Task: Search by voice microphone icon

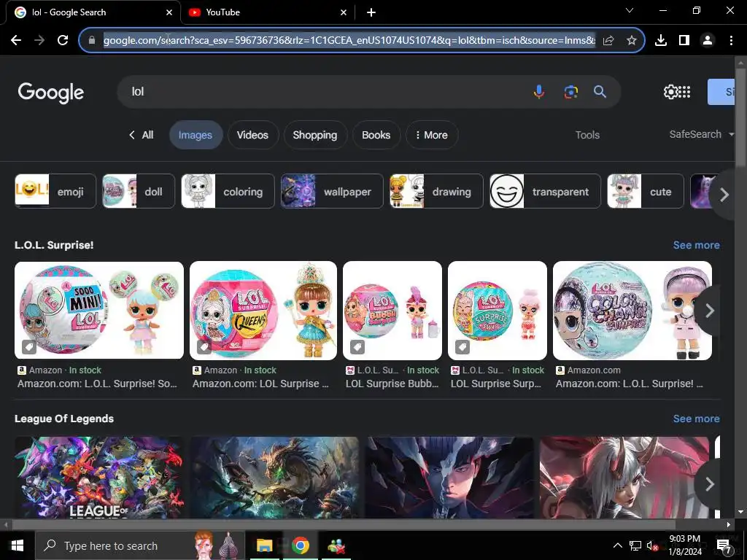Action: click(539, 91)
